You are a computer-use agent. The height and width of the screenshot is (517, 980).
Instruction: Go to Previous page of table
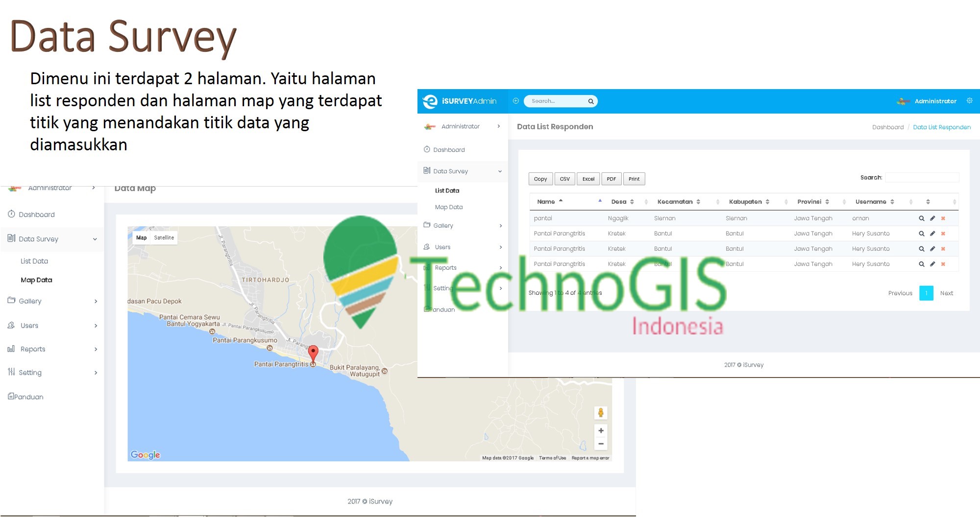(900, 293)
